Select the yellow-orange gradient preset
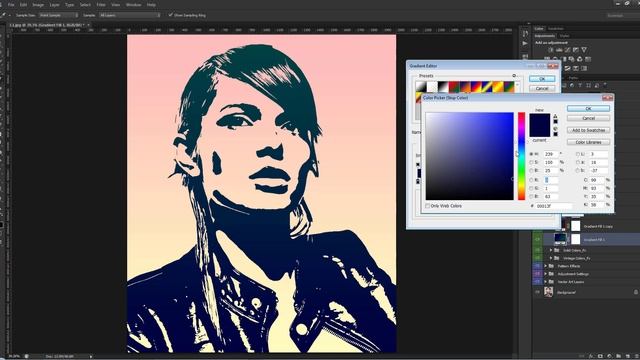The height and width of the screenshot is (360, 640). (x=498, y=87)
